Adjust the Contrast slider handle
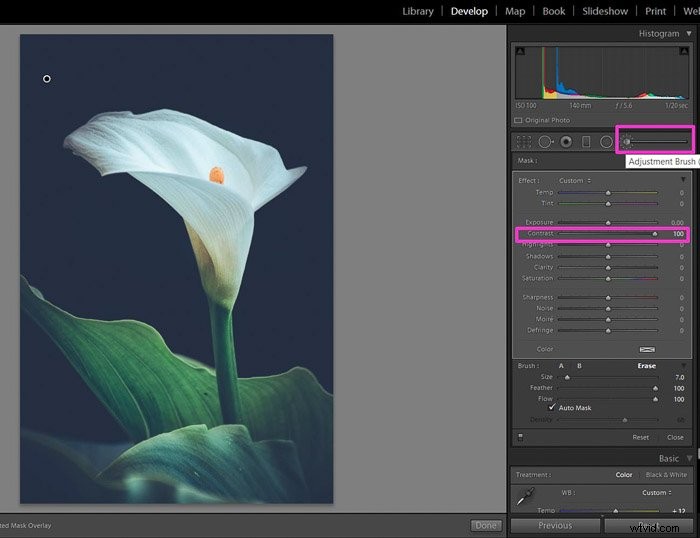Image resolution: width=700 pixels, height=538 pixels. pos(654,234)
